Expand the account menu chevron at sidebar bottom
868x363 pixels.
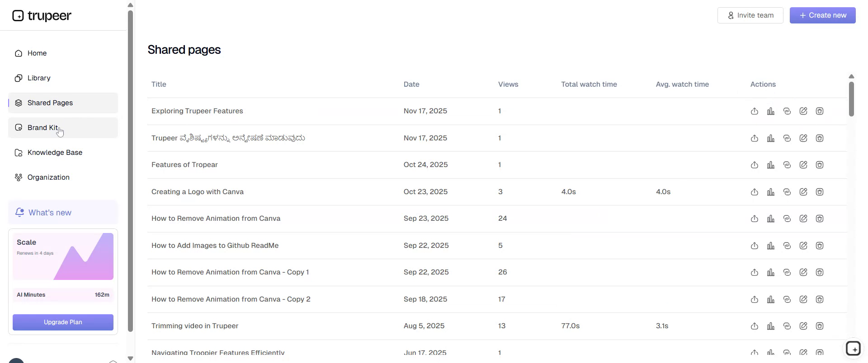coord(113,361)
